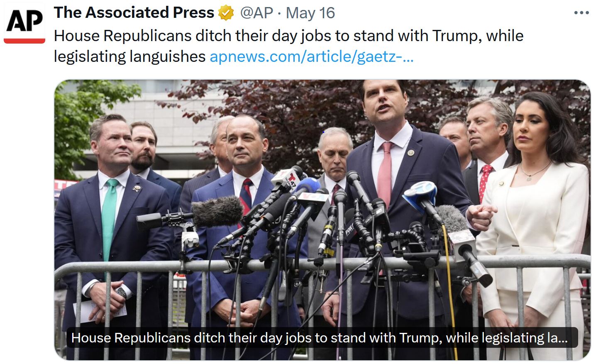Image resolution: width=596 pixels, height=364 pixels.
Task: Click the red polka-dot tie in photo
Action: [x=484, y=181]
